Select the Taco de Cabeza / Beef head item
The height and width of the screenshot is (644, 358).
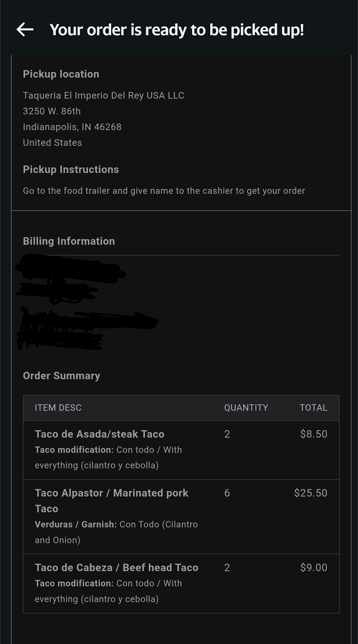pos(116,568)
